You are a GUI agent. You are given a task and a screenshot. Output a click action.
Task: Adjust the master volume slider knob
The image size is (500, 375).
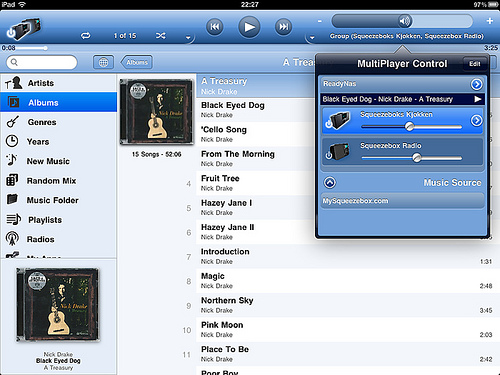pos(405,21)
